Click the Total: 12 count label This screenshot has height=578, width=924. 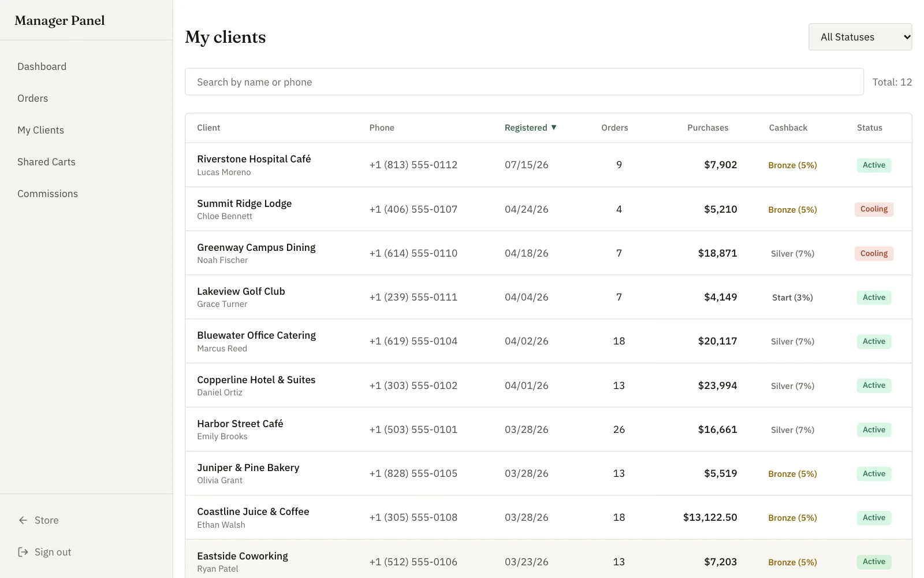click(x=892, y=82)
